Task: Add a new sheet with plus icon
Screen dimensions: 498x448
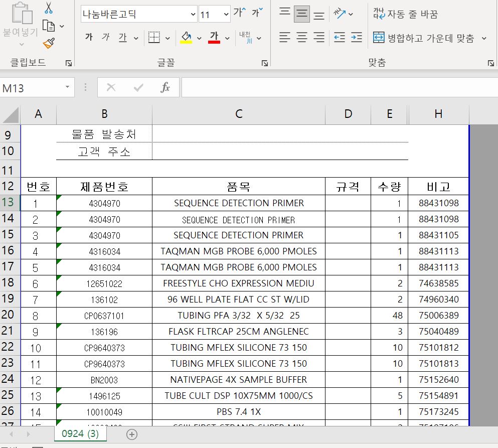Action: point(132,434)
